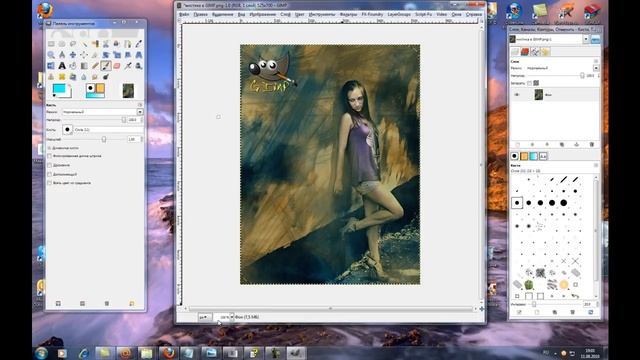Toggle fixed stroke length checkbox
This screenshot has width=640, height=360.
(49, 156)
